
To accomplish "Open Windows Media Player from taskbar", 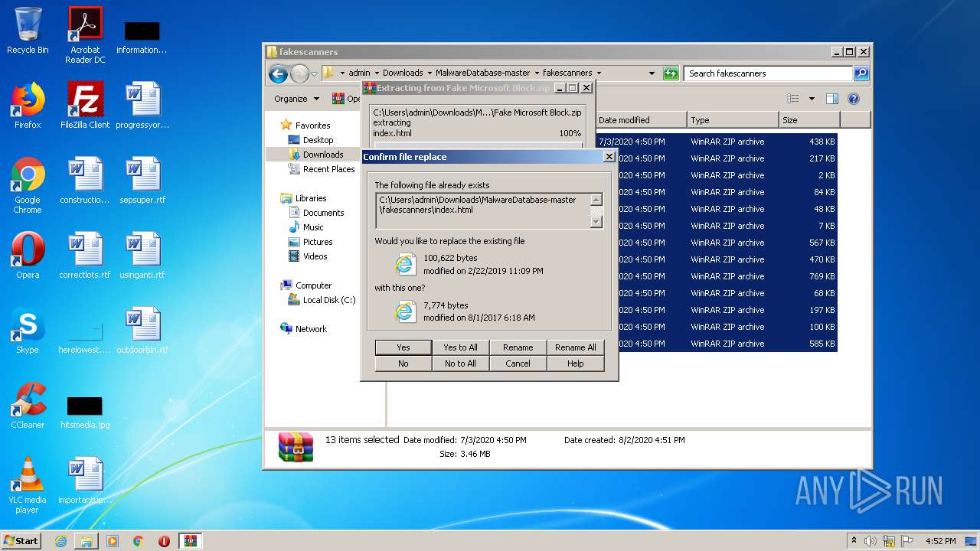I will tap(113, 541).
